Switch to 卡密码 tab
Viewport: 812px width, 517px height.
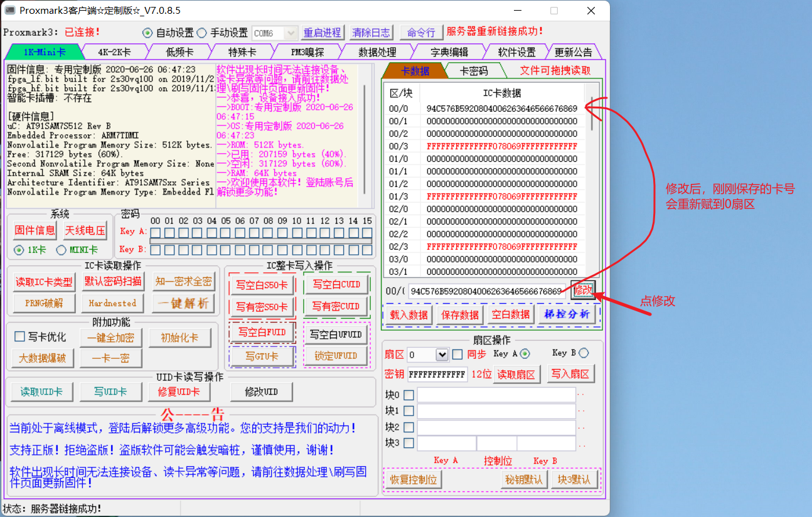coord(474,71)
